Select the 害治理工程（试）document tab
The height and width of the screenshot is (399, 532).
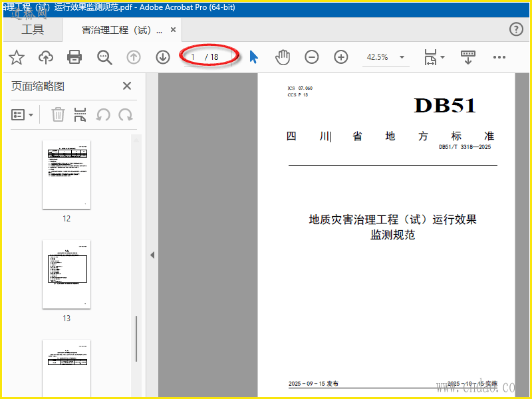click(x=122, y=30)
